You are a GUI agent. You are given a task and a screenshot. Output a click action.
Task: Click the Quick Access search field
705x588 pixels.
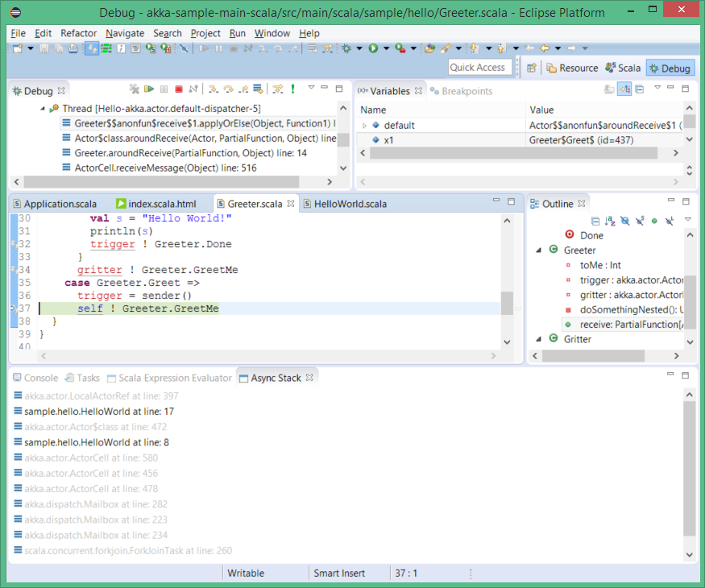(478, 68)
